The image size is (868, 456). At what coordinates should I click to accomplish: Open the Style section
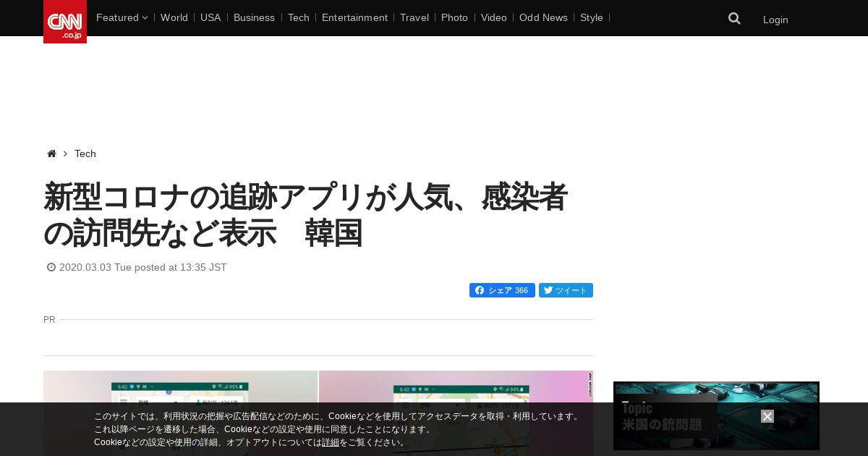pos(592,17)
